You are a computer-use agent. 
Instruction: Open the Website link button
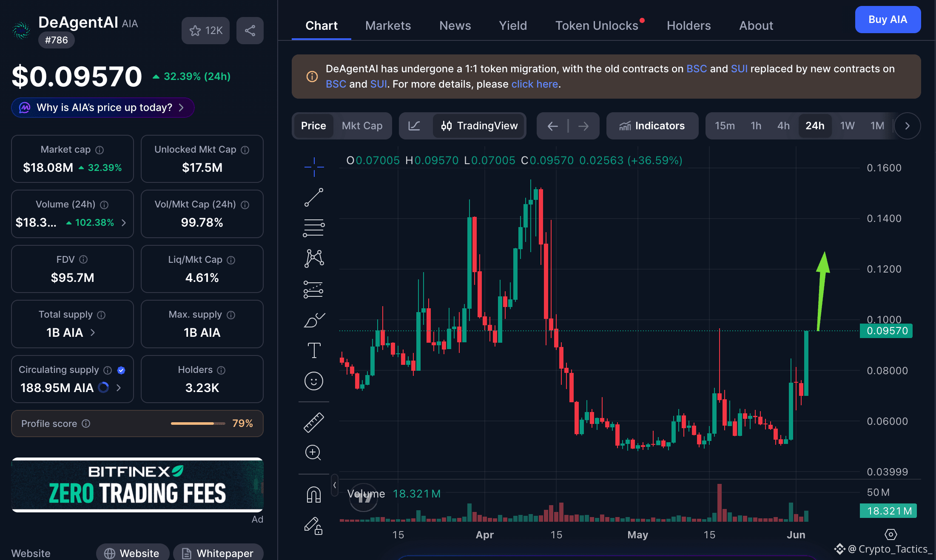[x=132, y=552]
